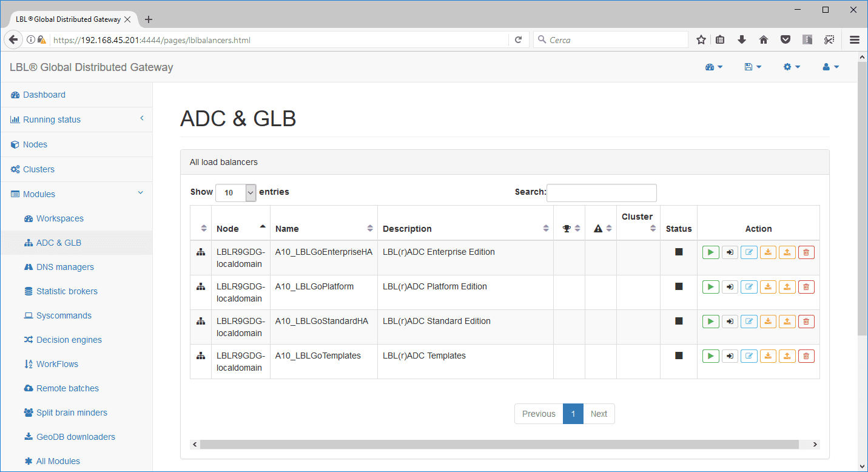
Task: Open DNS managers sidebar item
Action: click(x=76, y=267)
